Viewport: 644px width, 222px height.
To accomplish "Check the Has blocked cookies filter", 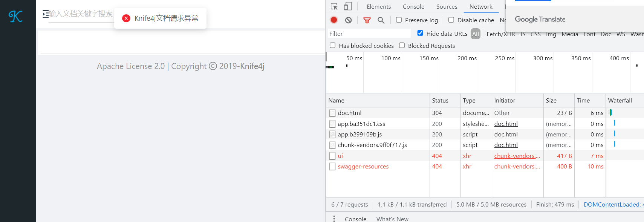I will coord(332,45).
